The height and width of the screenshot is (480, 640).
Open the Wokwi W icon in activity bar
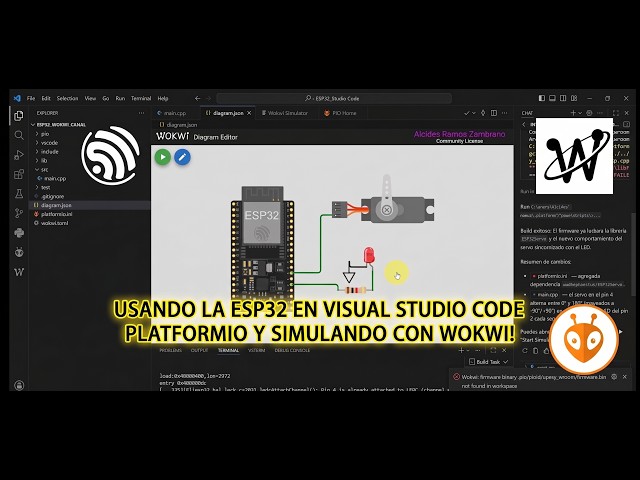(19, 272)
